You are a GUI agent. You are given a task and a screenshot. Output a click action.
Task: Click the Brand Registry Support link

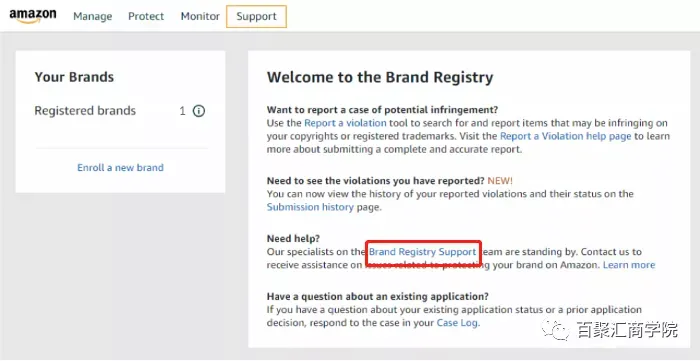(423, 252)
